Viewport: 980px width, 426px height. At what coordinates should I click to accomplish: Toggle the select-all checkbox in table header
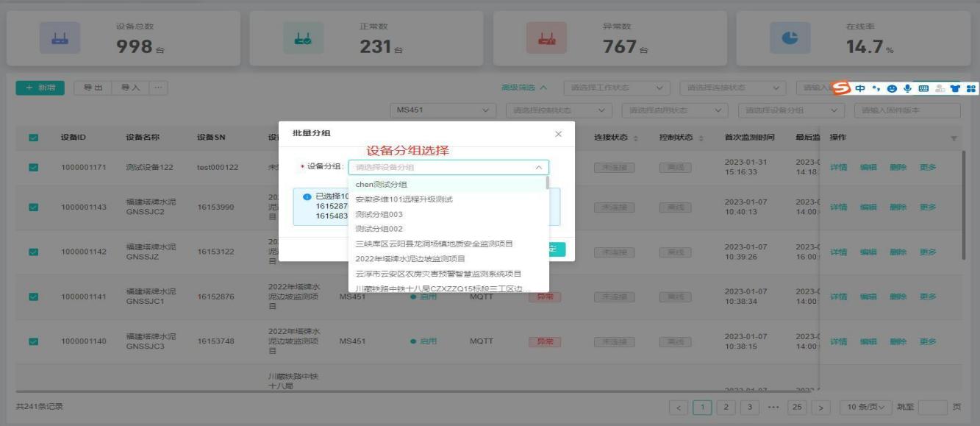coord(33,138)
